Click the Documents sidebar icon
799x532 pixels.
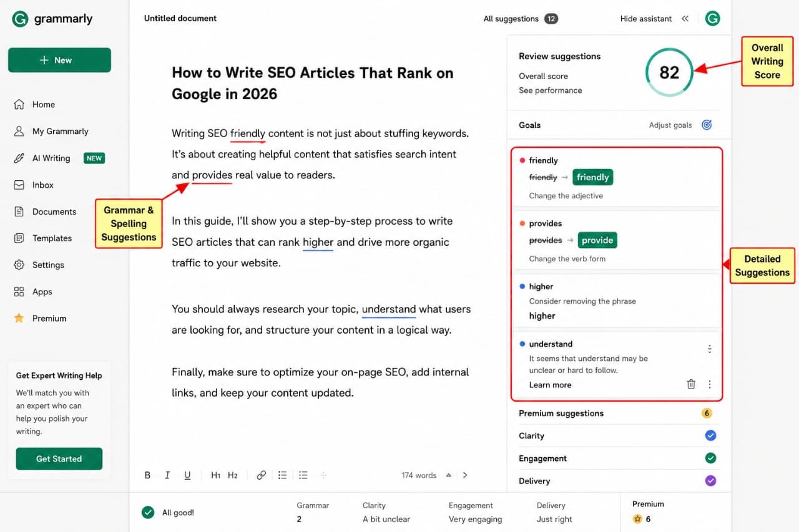click(x=19, y=211)
